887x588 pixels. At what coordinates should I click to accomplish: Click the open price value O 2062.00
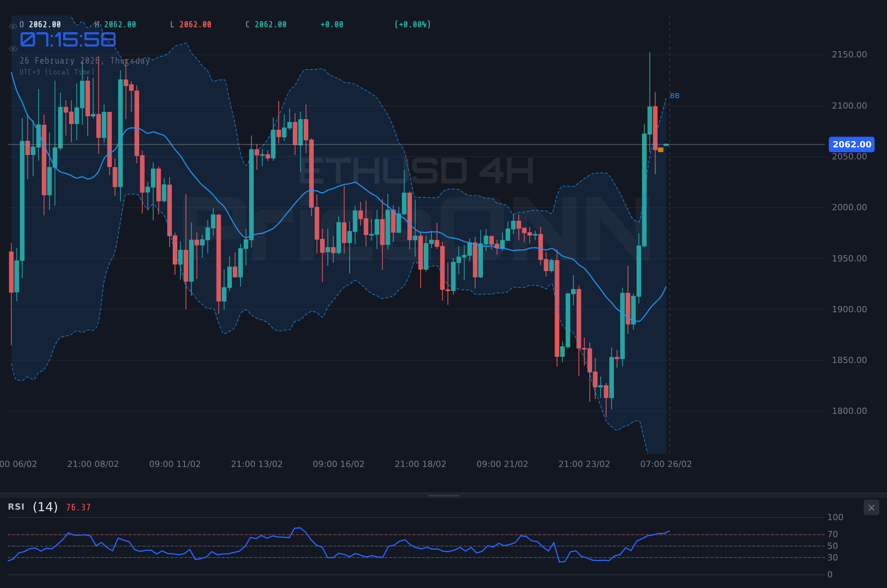(x=40, y=24)
